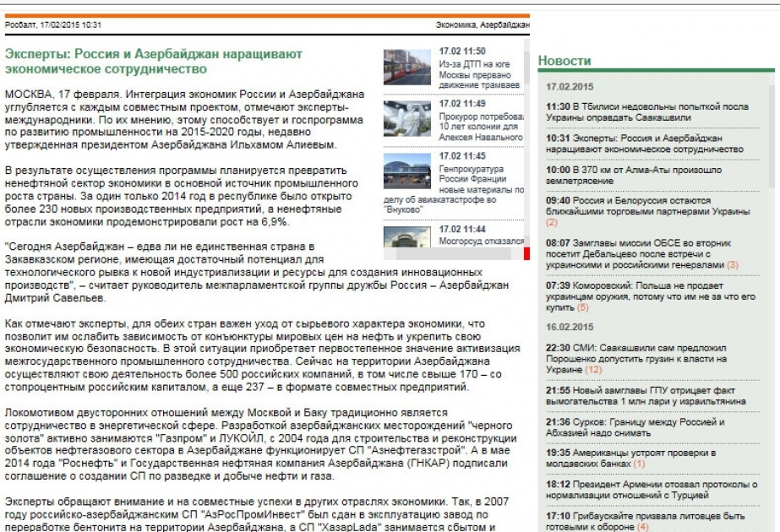
Task: Click the timestamp '17.02 11:45' in the widget
Action: pos(462,156)
